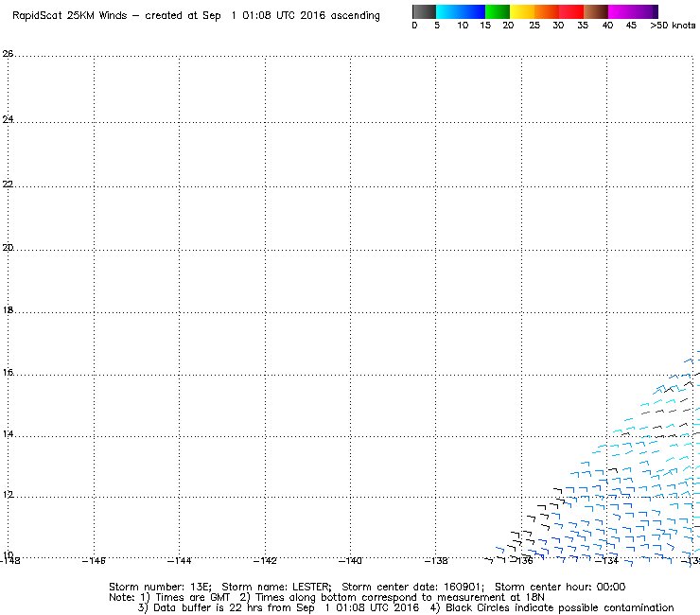Click latitude axis label 24
The height and width of the screenshot is (615, 700).
tap(8, 119)
